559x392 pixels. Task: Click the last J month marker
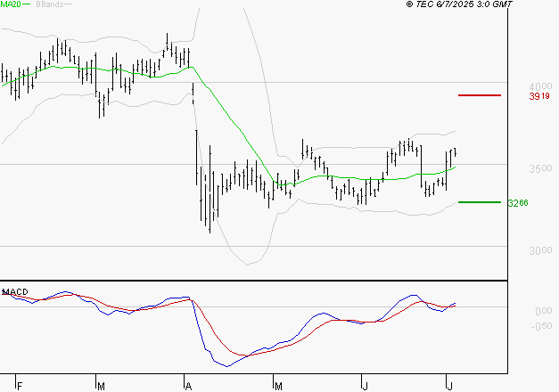pyautogui.click(x=450, y=387)
